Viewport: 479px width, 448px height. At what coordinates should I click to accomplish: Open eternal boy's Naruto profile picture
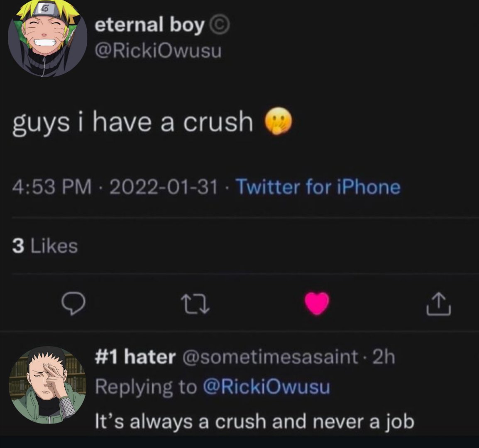(x=47, y=37)
